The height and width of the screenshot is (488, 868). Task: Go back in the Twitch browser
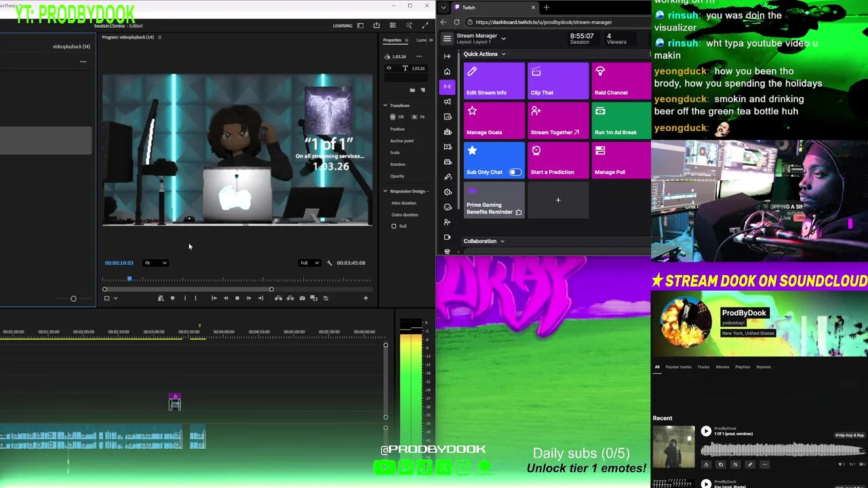443,22
